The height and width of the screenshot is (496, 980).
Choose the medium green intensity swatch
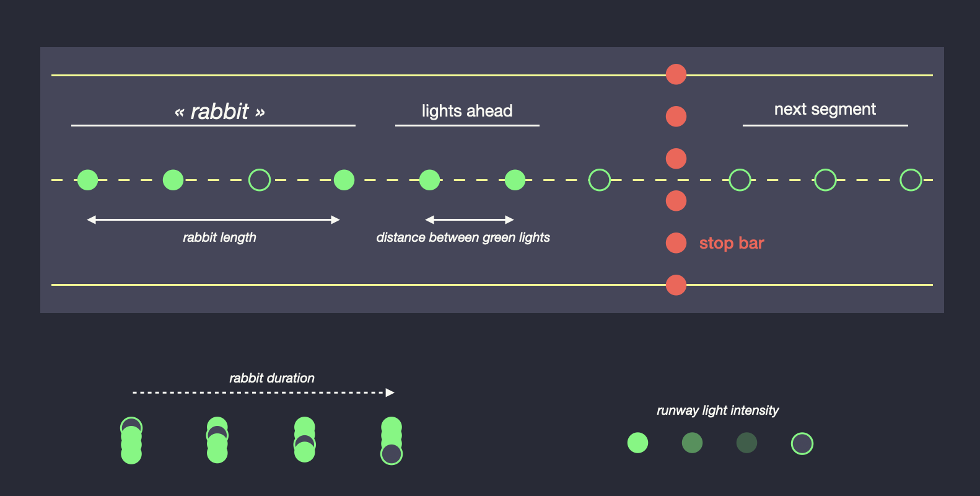tap(692, 443)
